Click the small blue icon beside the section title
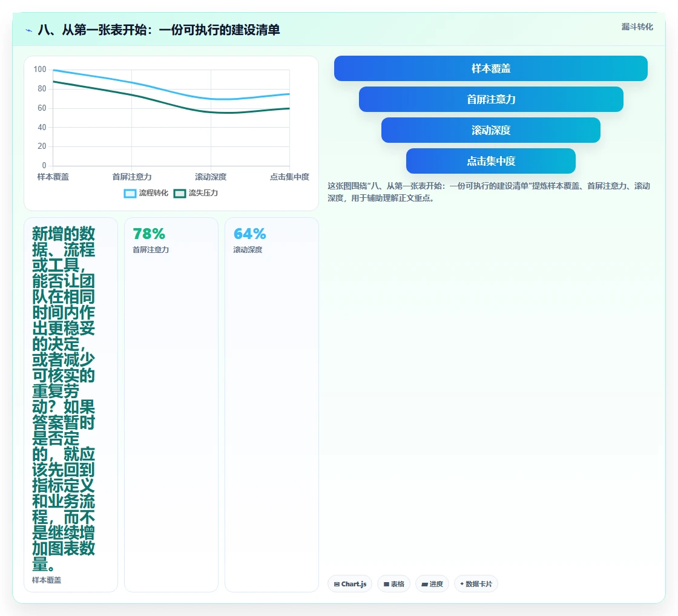Screen dimensions: 678x616 coord(29,30)
